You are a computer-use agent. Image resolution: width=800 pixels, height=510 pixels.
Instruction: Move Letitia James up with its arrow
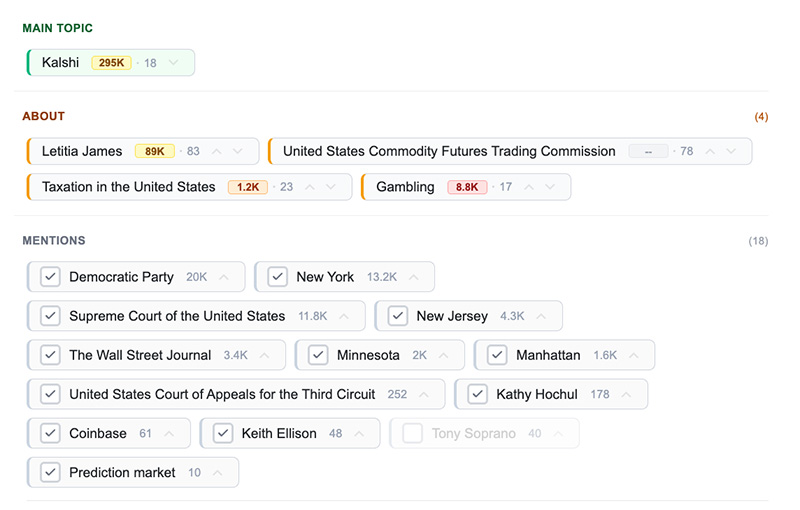[217, 151]
